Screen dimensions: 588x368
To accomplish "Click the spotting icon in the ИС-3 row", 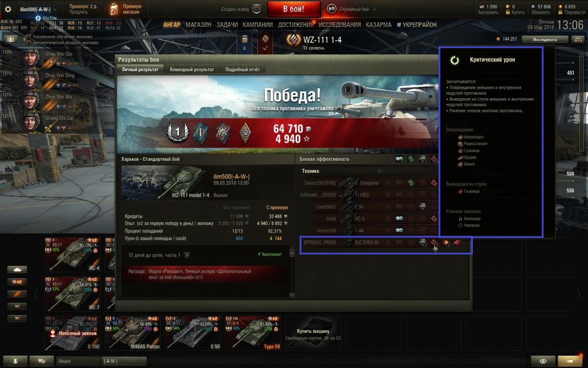I will click(399, 218).
